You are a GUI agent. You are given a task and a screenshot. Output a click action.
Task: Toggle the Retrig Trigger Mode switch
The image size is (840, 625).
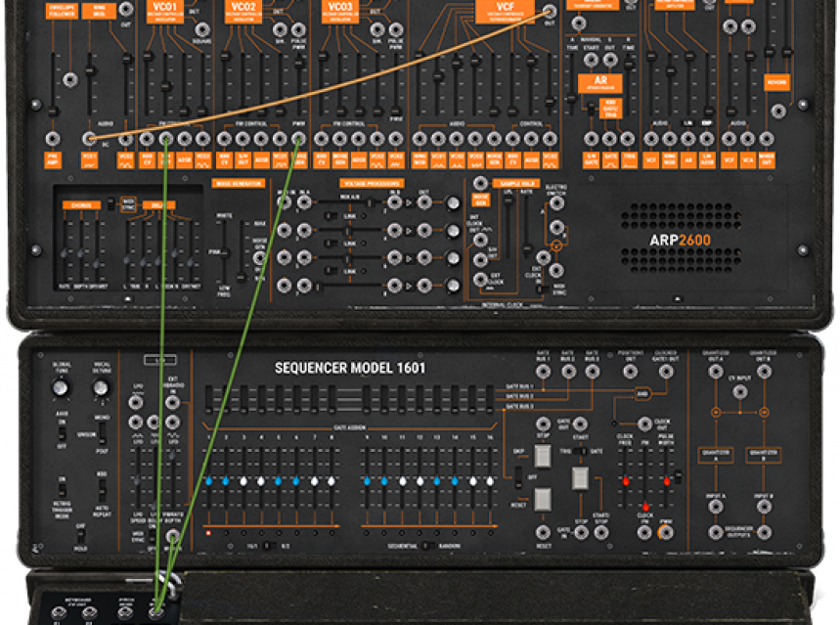click(63, 490)
